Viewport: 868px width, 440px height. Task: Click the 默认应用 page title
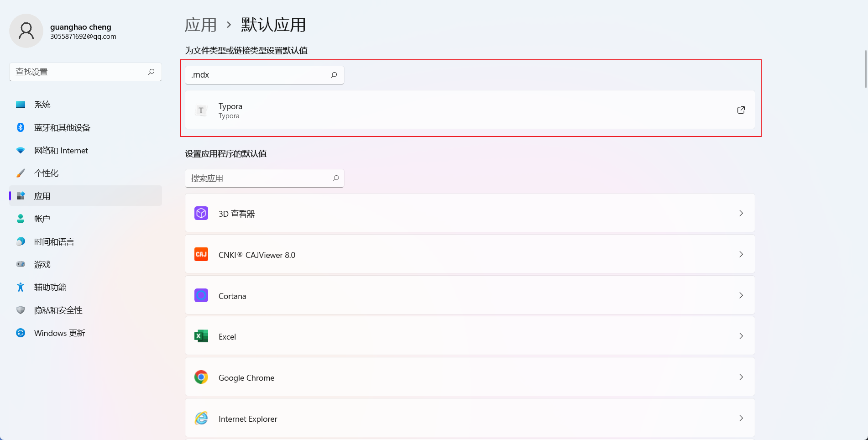pyautogui.click(x=273, y=25)
